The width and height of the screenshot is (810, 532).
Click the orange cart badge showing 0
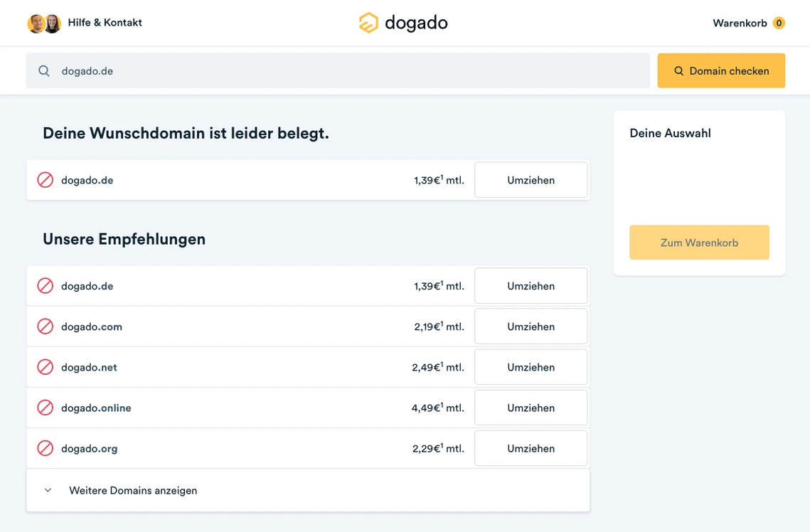pyautogui.click(x=777, y=22)
